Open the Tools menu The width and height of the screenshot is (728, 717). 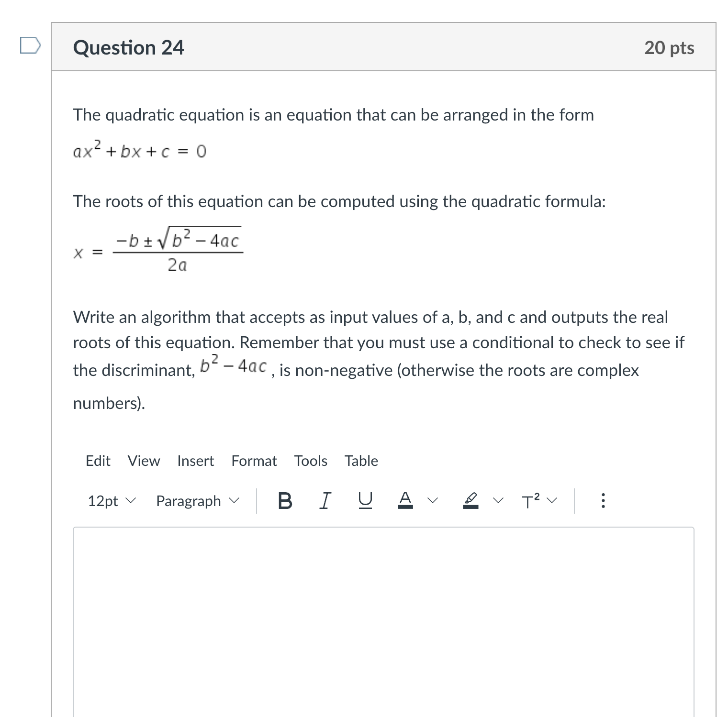(x=311, y=461)
